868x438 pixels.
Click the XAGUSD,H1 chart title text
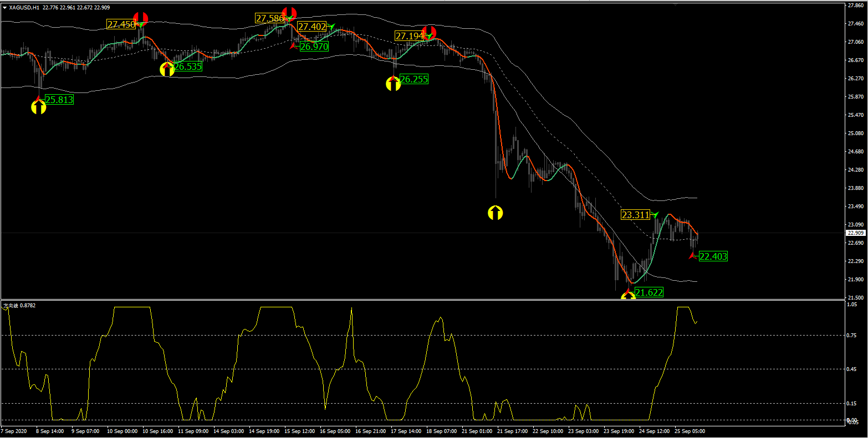coord(24,8)
